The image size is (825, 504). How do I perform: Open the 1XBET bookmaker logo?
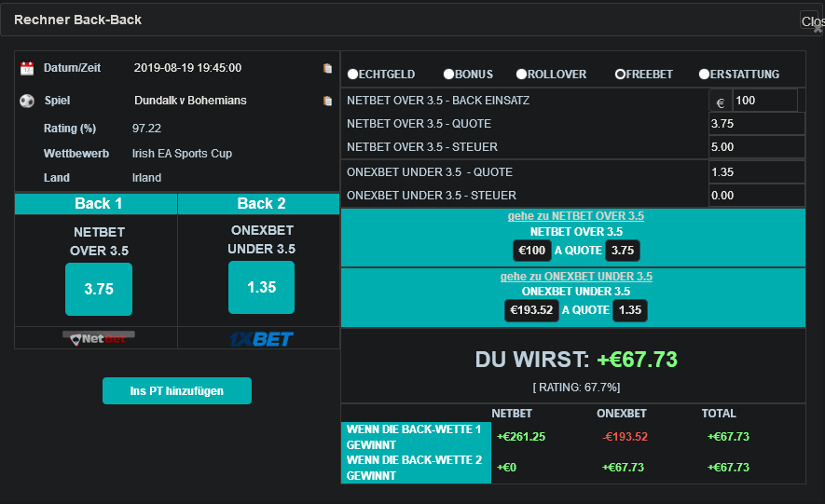(261, 339)
